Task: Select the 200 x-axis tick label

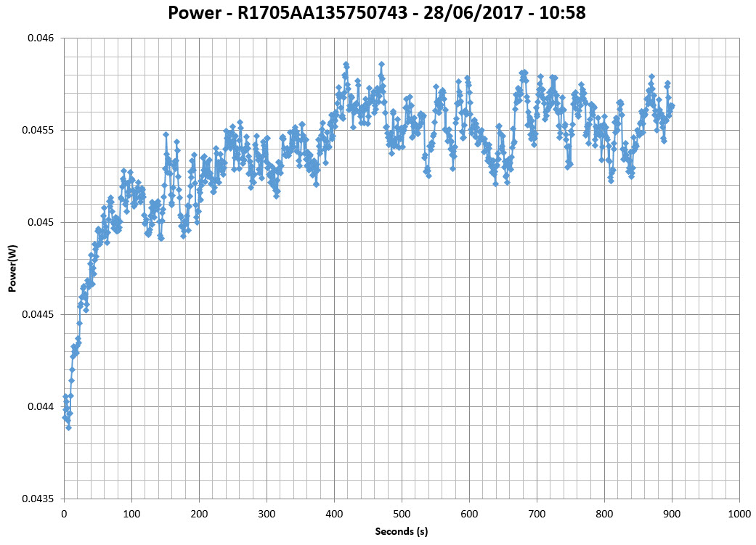Action: tap(199, 513)
